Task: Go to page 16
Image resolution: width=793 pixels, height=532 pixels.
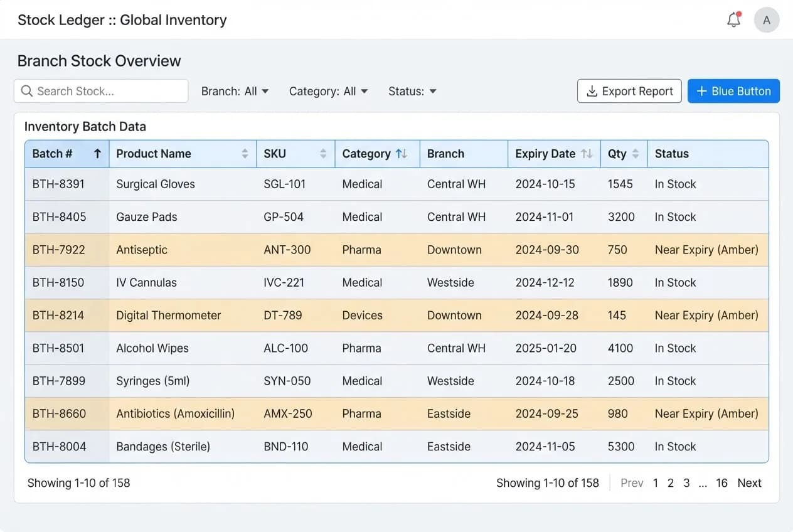Action: (722, 483)
